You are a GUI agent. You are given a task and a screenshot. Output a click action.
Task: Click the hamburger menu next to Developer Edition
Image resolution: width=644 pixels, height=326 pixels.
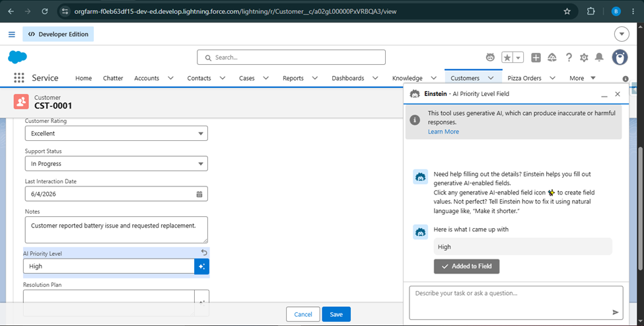click(x=11, y=34)
